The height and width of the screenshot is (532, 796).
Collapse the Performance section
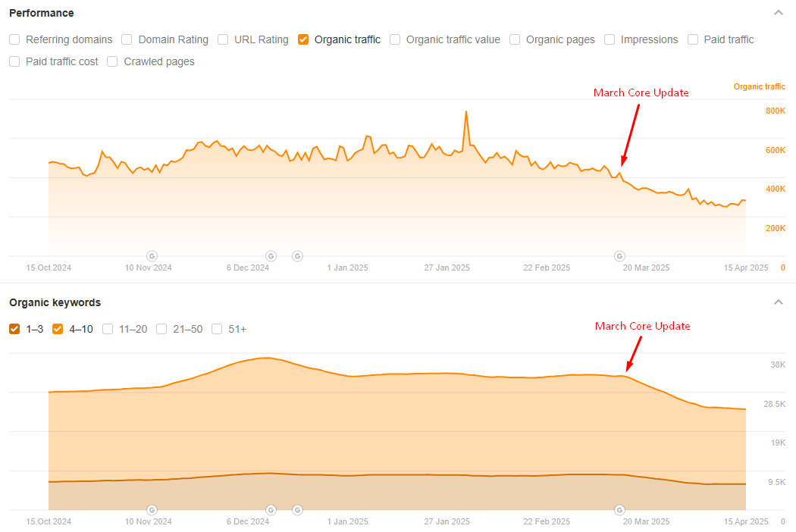click(x=779, y=13)
